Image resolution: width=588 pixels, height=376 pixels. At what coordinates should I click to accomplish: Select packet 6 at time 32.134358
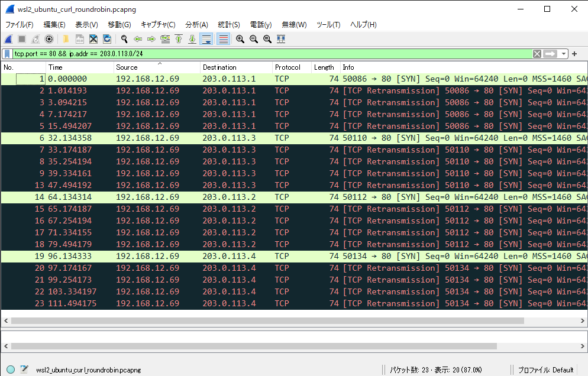(294, 138)
